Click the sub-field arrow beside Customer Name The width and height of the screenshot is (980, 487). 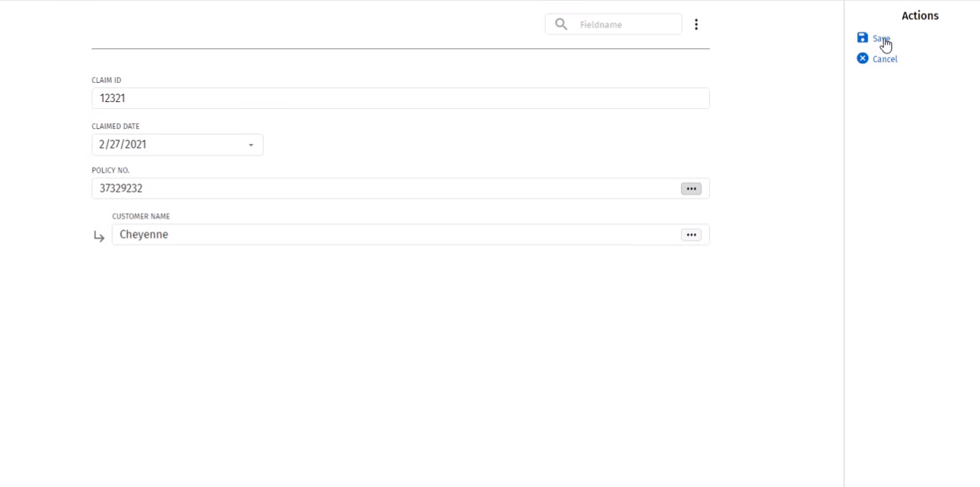click(99, 237)
